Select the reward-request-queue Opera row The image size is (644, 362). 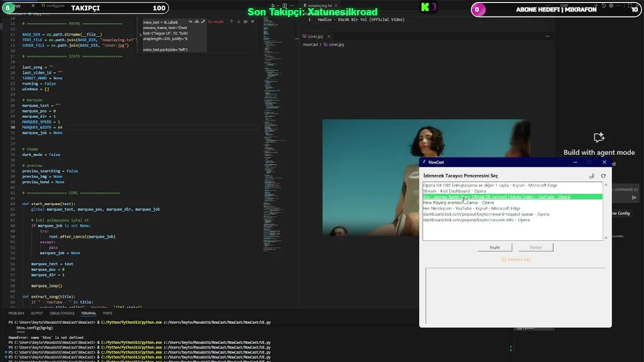coord(512,214)
